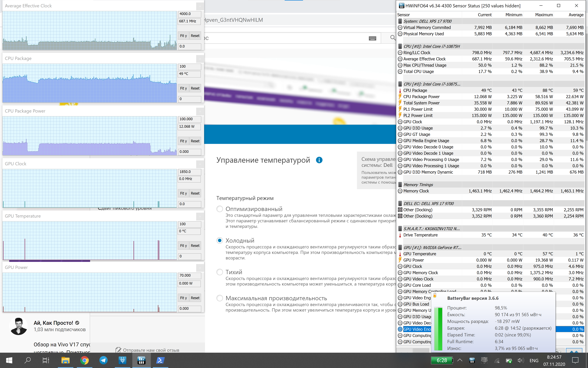This screenshot has height=368, width=588.
Task: Click Отправьте нам свой отзыв link
Action: [147, 350]
